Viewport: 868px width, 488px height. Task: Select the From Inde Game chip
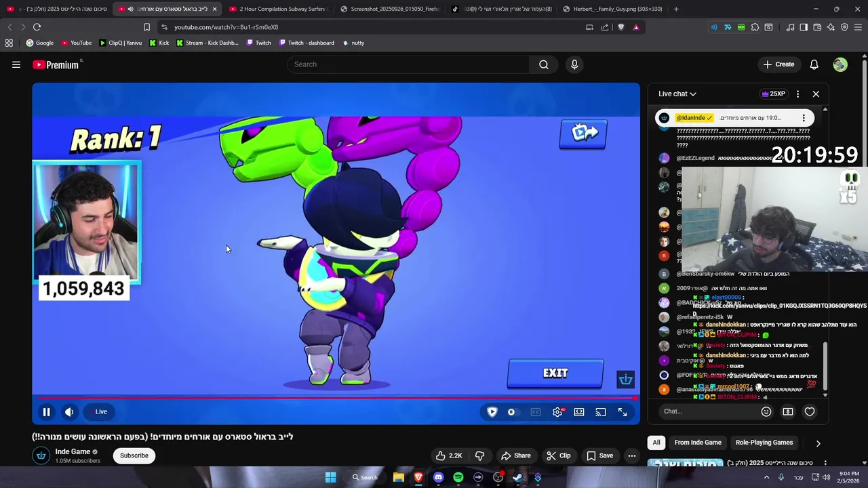(698, 443)
